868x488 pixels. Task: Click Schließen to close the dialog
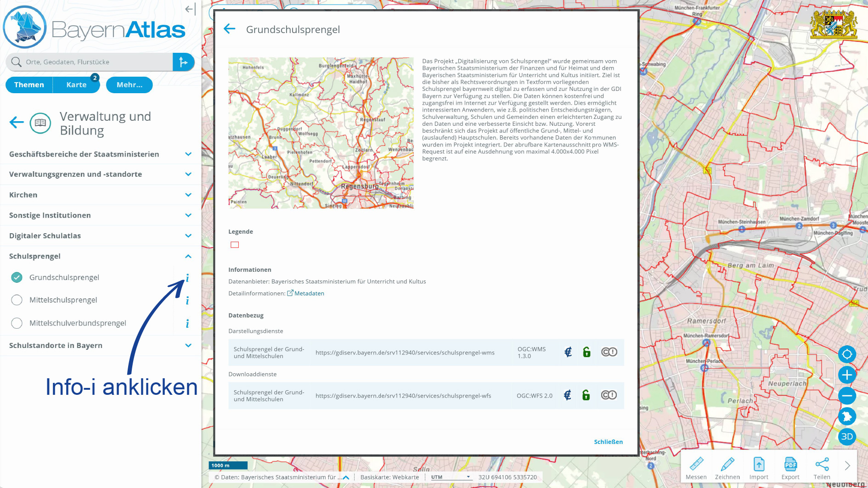coord(608,442)
